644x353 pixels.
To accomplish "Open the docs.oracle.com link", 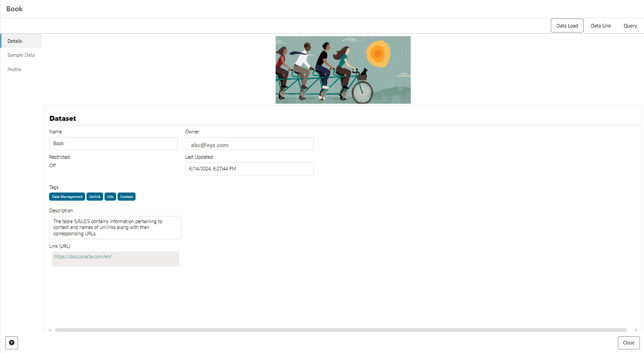I will [82, 256].
